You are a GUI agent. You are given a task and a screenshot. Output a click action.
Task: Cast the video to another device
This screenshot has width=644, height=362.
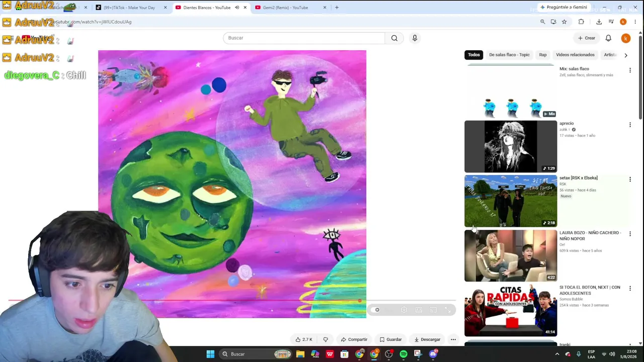pyautogui.click(x=433, y=310)
